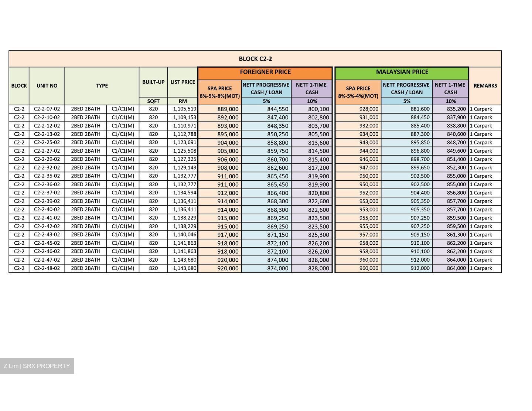Click nett progressive value 866,400
The width and height of the screenshot is (532, 411).
click(x=278, y=193)
